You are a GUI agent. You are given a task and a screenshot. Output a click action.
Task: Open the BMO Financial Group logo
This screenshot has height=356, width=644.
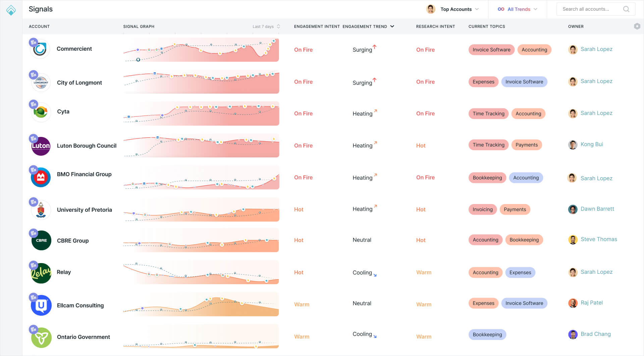[x=41, y=177]
